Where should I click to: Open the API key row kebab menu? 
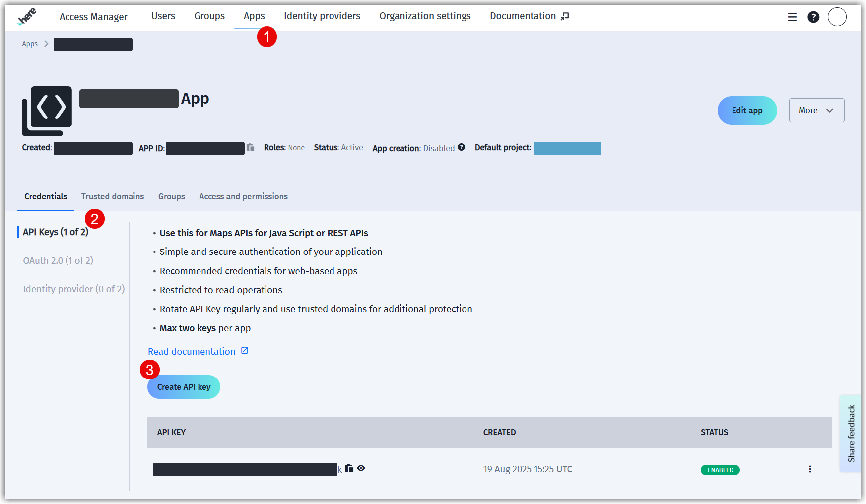pyautogui.click(x=810, y=469)
